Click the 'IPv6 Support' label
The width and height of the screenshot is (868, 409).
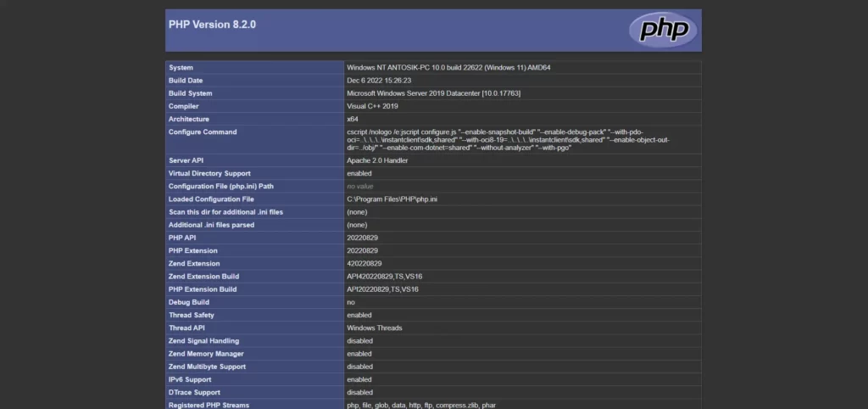coord(190,379)
